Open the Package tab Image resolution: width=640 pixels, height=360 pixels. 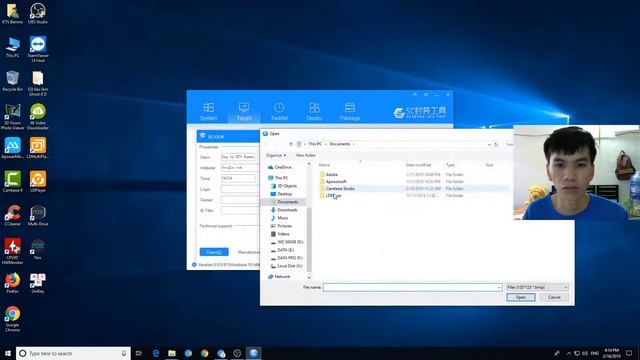pos(350,111)
